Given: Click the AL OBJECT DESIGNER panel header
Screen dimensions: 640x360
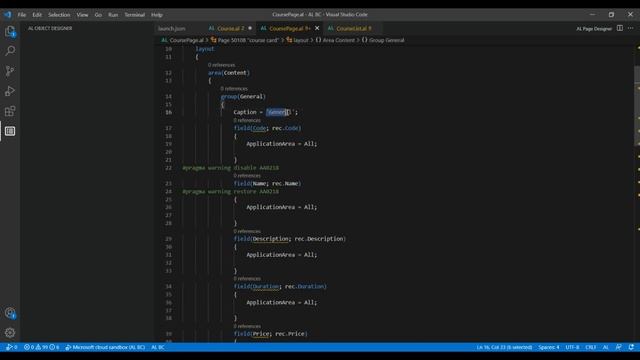Looking at the screenshot, I should 50,28.
